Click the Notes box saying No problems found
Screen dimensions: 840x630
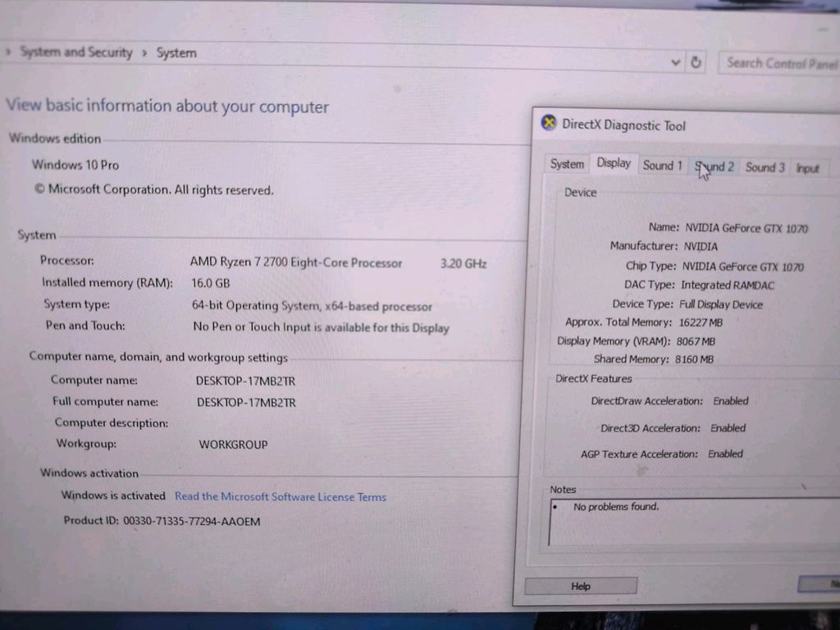694,522
